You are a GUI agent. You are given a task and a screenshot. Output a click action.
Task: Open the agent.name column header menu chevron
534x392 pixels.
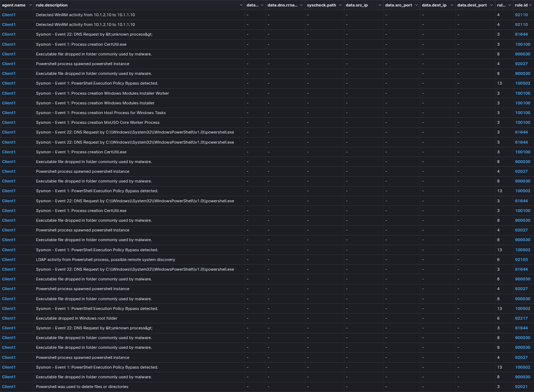30,5
